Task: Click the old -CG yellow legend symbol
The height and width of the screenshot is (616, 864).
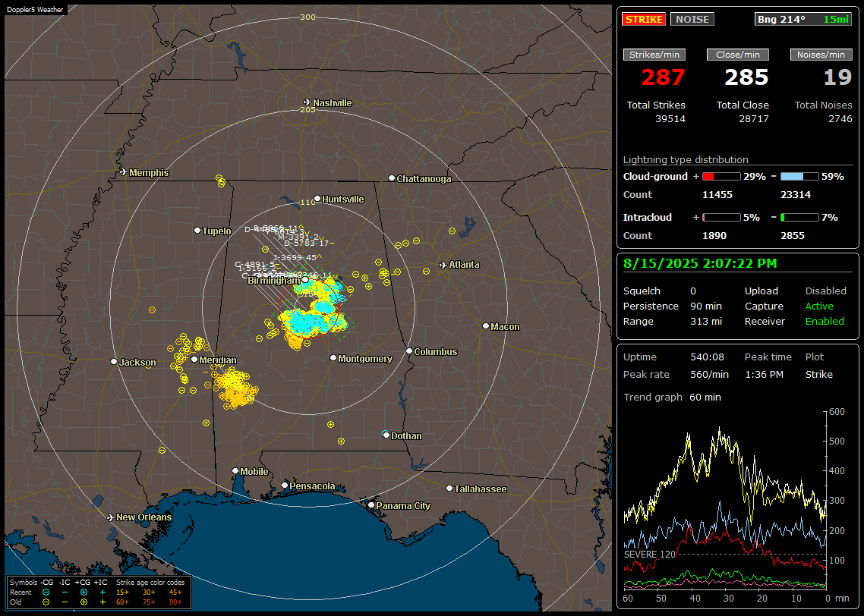Action: point(46,602)
